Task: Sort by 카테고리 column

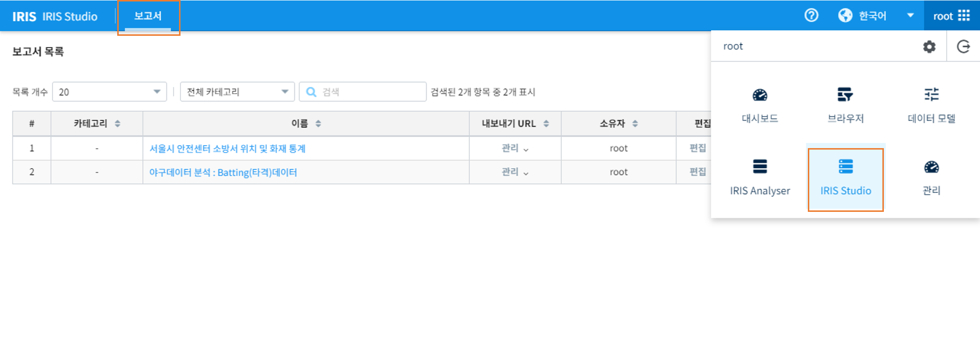Action: tap(118, 124)
